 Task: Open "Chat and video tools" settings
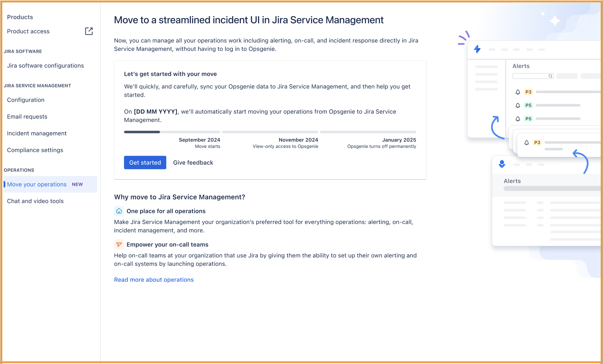click(x=35, y=201)
